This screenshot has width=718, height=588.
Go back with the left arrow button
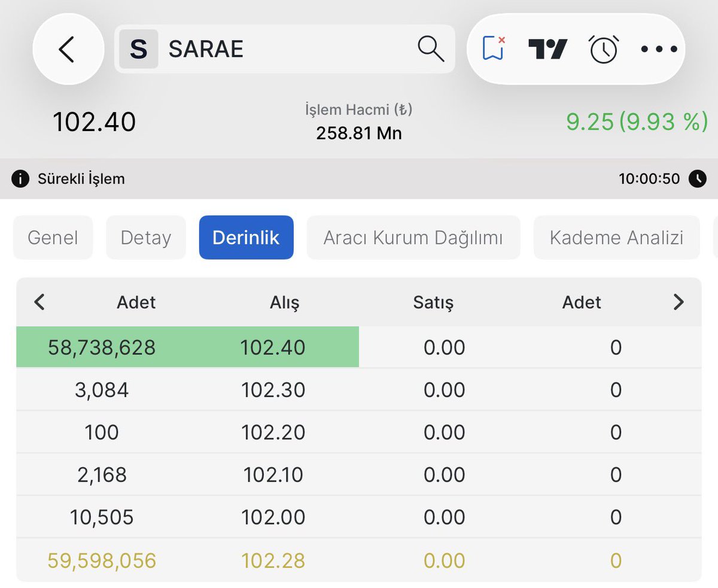[68, 49]
